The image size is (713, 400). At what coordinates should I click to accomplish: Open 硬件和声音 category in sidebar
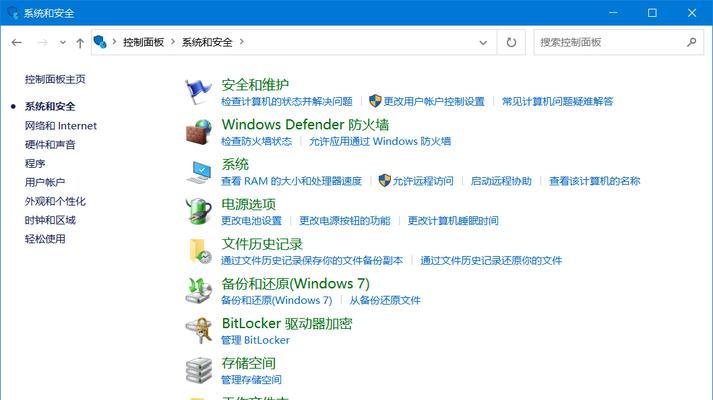50,145
